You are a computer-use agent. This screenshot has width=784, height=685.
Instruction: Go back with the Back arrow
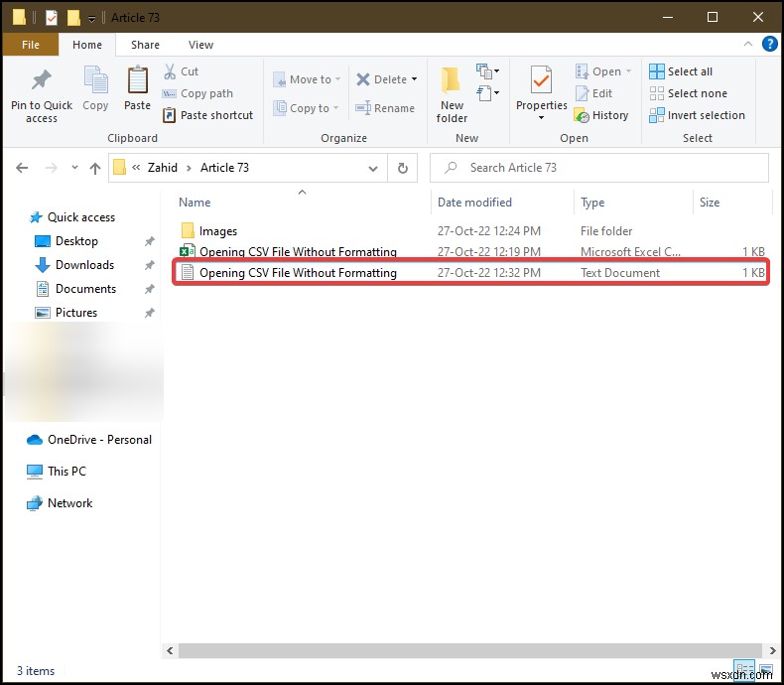(x=22, y=168)
